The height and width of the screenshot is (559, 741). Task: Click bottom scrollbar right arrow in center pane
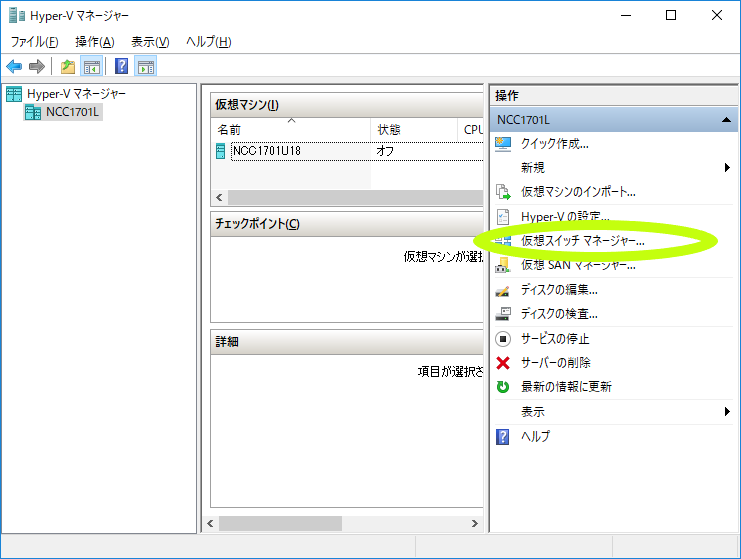[x=474, y=523]
